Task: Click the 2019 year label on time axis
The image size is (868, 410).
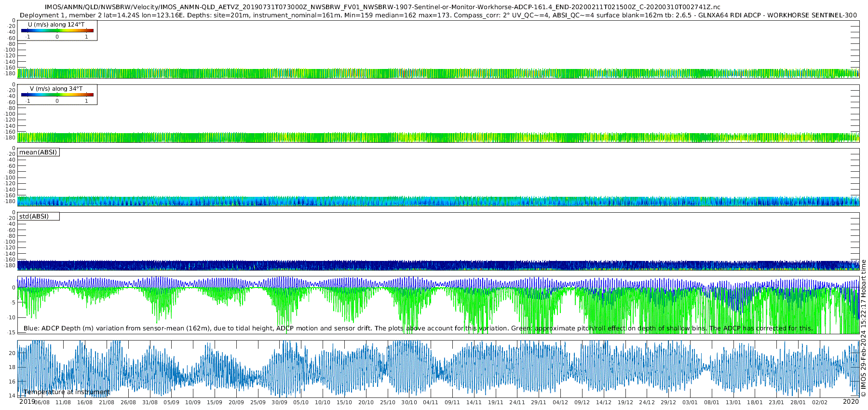Action: (x=27, y=402)
